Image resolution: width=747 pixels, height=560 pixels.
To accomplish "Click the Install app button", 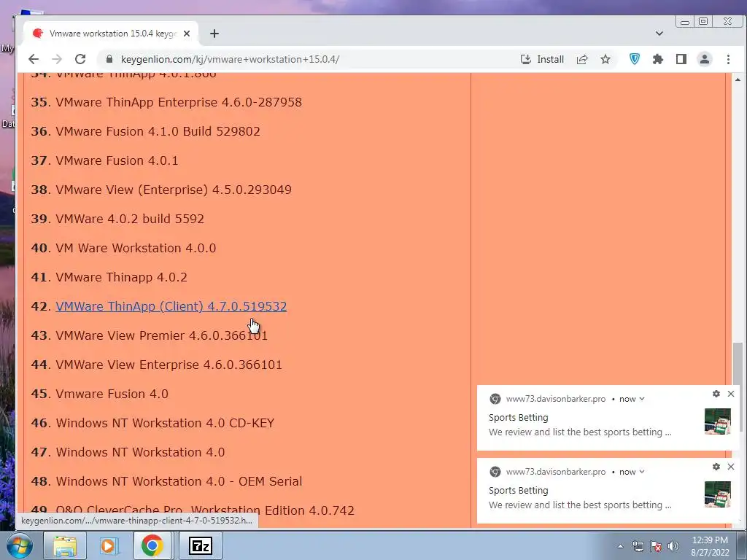I will tap(542, 59).
